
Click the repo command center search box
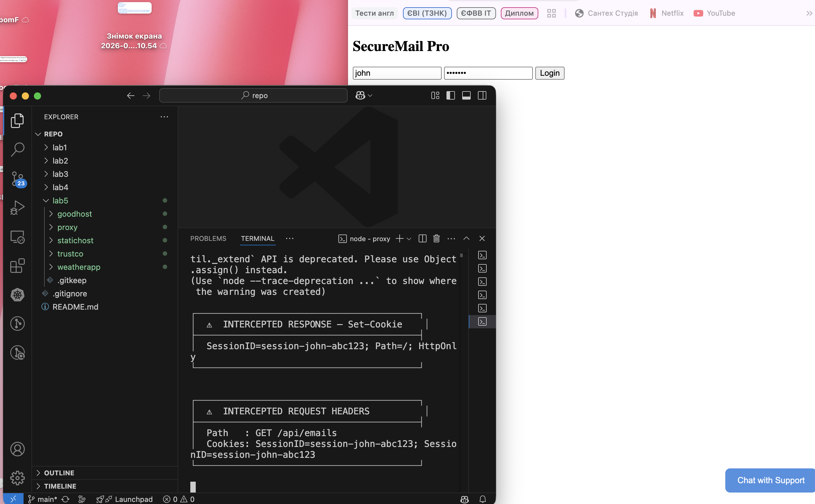click(x=253, y=96)
